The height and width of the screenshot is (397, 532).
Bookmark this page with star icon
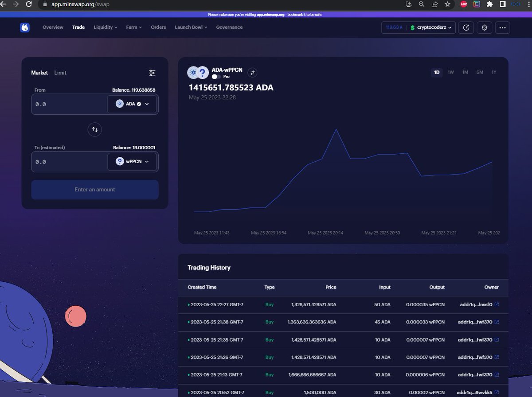point(448,4)
